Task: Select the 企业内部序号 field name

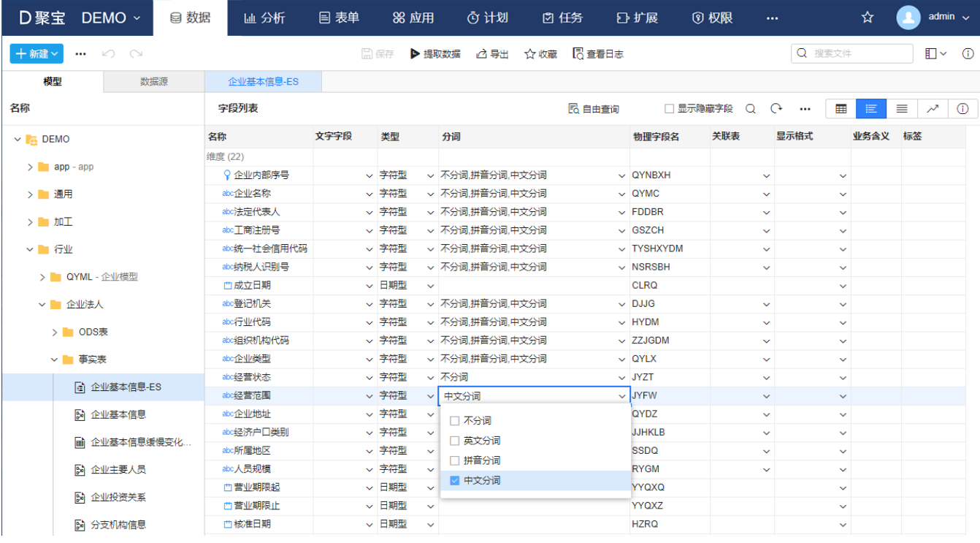Action: pyautogui.click(x=261, y=175)
